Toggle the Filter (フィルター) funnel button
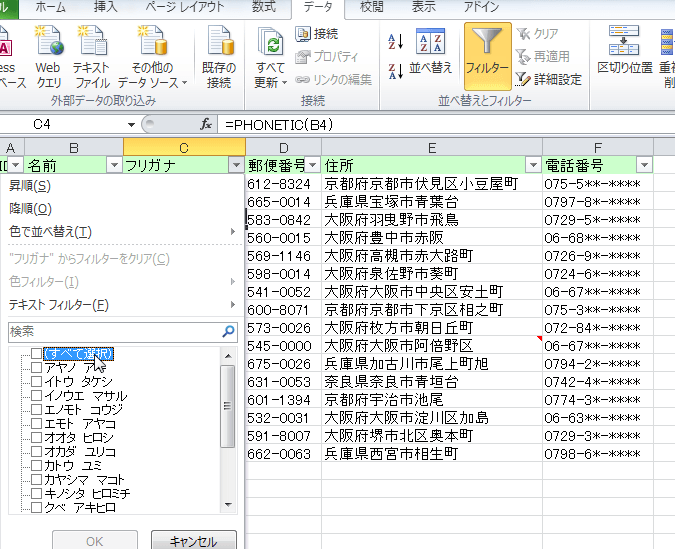Image resolution: width=675 pixels, height=549 pixels. (x=487, y=56)
